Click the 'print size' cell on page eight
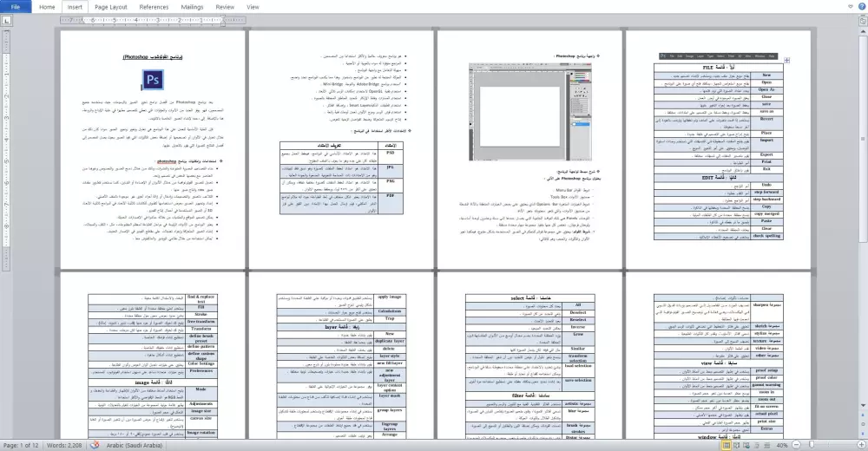The image size is (868, 451). [x=766, y=422]
